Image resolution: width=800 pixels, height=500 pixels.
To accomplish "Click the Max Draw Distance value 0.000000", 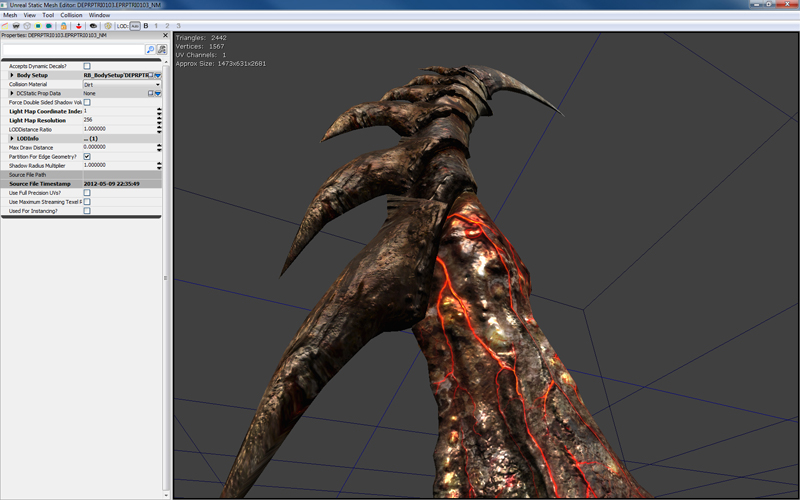I will pos(94,147).
